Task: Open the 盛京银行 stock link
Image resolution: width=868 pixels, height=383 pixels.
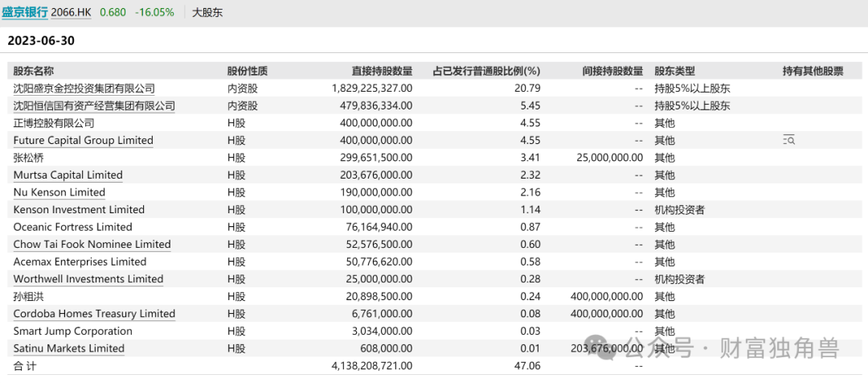Action: [25, 12]
